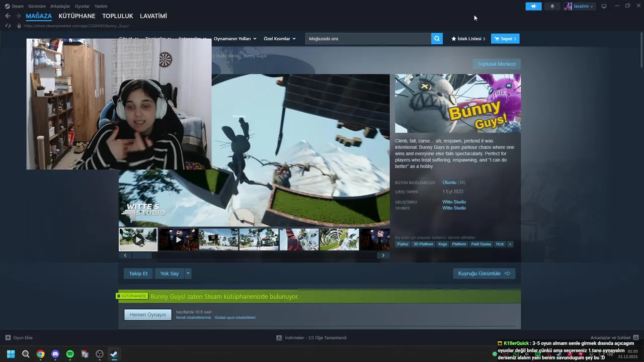Select the Parti Oyunu tag
This screenshot has width=644, height=362.
click(x=481, y=244)
